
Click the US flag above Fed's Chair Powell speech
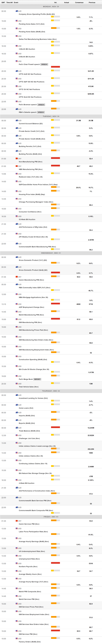click(17, 61)
